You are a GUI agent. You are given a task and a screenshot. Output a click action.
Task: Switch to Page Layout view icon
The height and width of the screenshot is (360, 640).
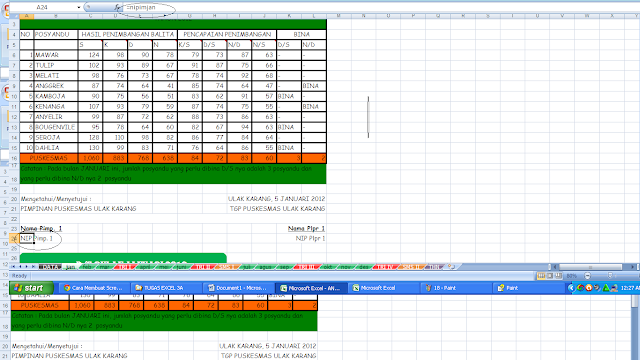[550, 276]
